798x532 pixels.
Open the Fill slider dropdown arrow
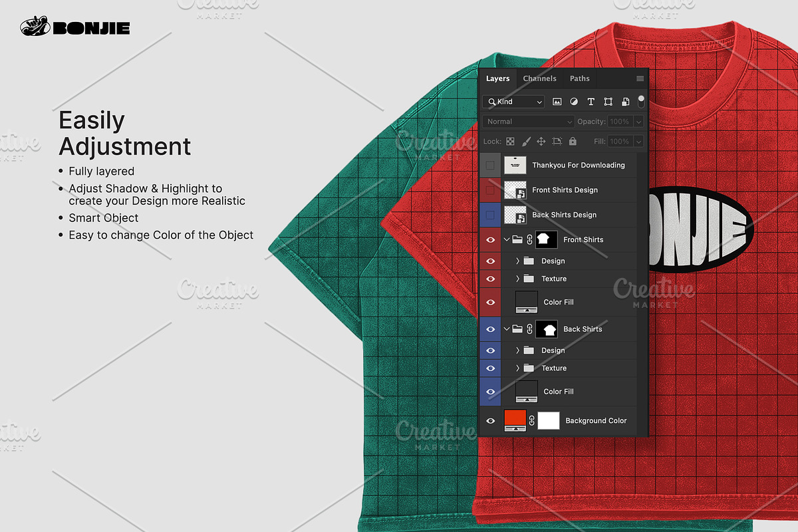click(x=638, y=142)
